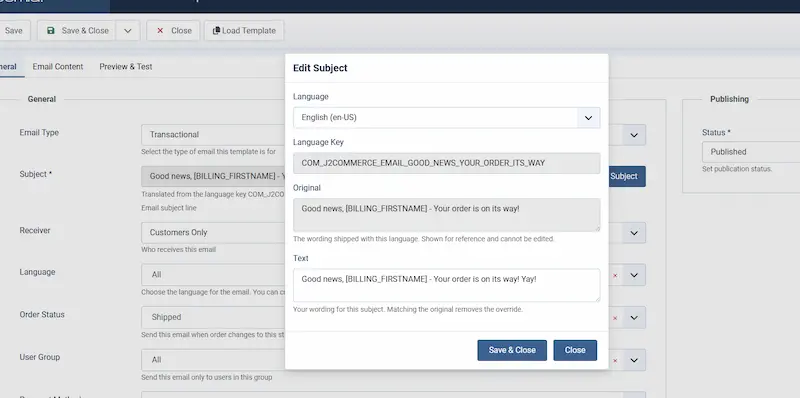Viewport: 800px width, 398px height.
Task: Click the 'Set publication status.' hint
Action: [737, 169]
